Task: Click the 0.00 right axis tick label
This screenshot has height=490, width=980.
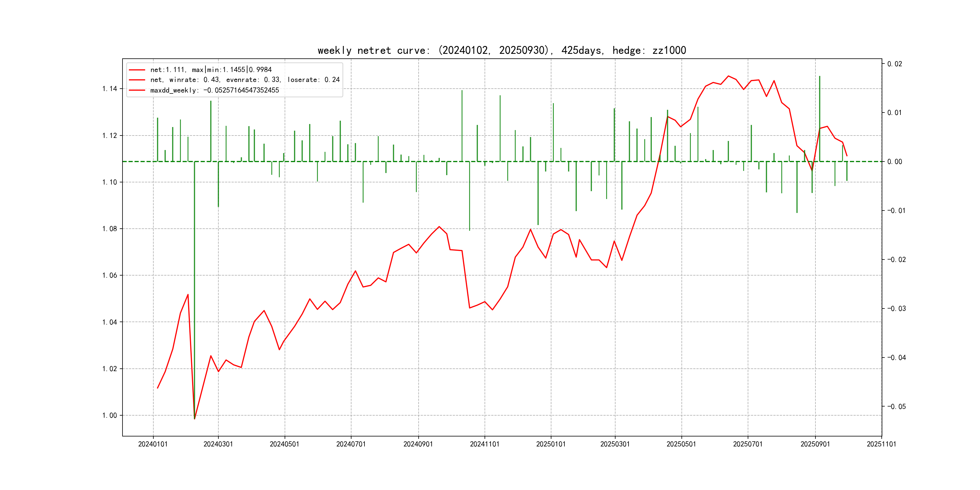Action: (x=894, y=162)
